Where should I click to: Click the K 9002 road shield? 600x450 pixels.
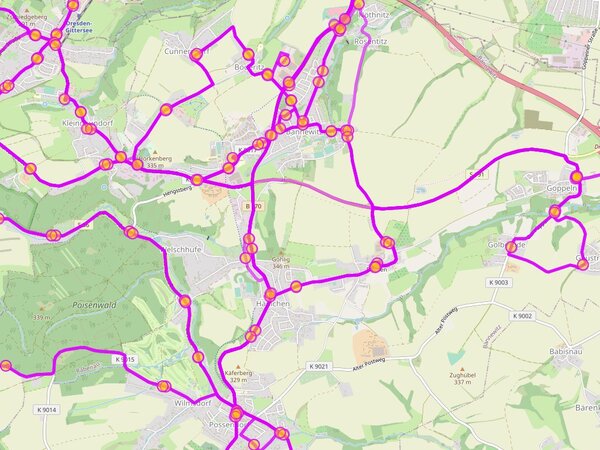click(522, 316)
